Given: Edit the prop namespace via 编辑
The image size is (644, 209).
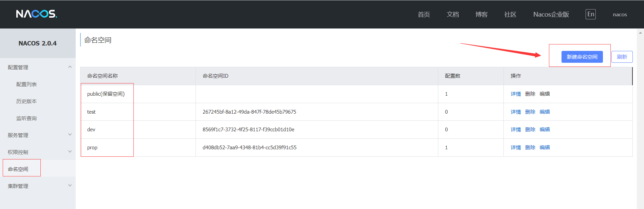Looking at the screenshot, I should (545, 148).
